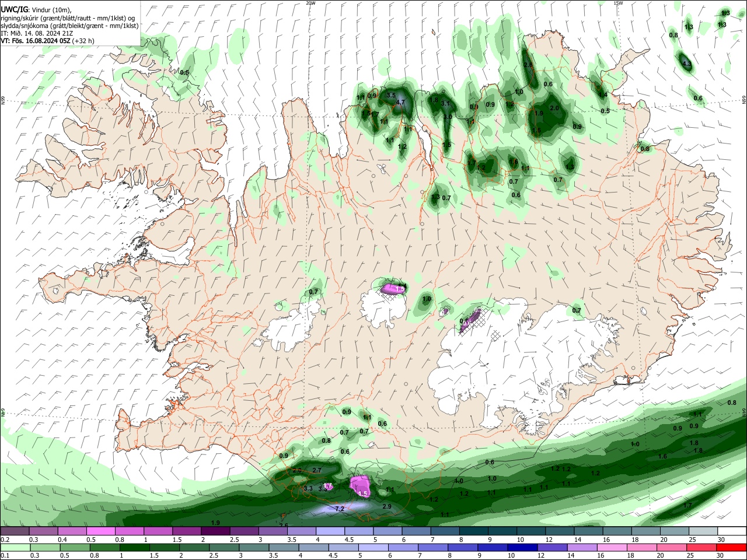Click the darkest green 1 swatch in bottom legend row
747x560 pixels.
click(135, 548)
